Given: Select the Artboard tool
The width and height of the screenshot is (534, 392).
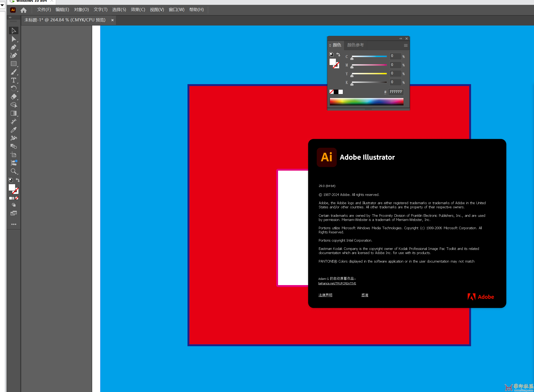Looking at the screenshot, I should point(14,155).
